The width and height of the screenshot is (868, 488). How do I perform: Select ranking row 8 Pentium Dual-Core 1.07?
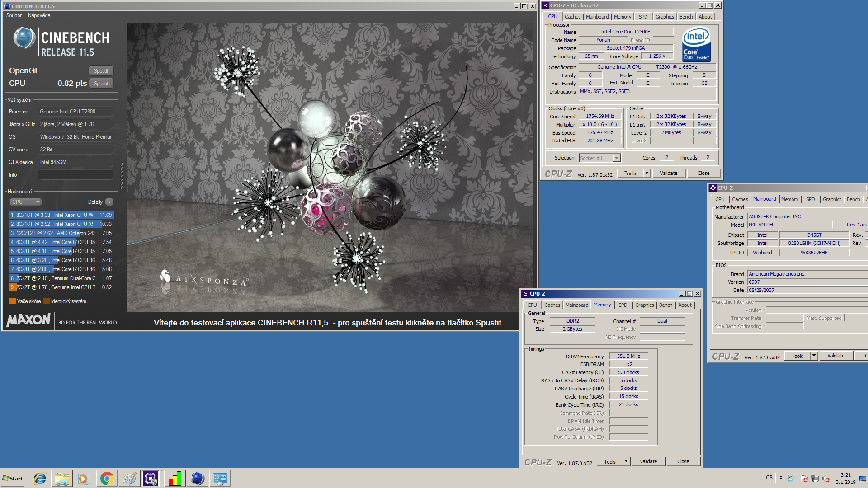pos(61,278)
